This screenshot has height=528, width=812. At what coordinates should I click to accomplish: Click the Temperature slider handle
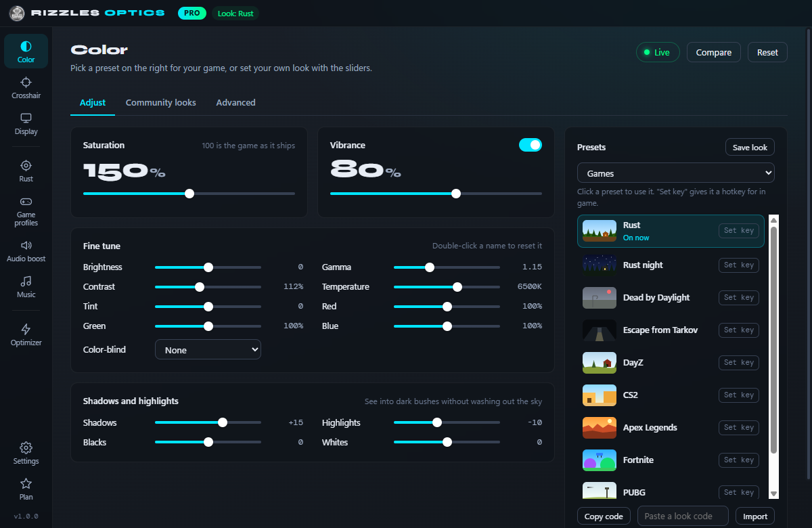[457, 287]
